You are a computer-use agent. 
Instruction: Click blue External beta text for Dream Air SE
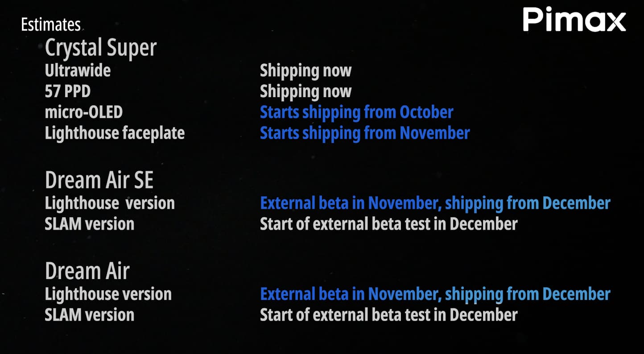coord(435,203)
